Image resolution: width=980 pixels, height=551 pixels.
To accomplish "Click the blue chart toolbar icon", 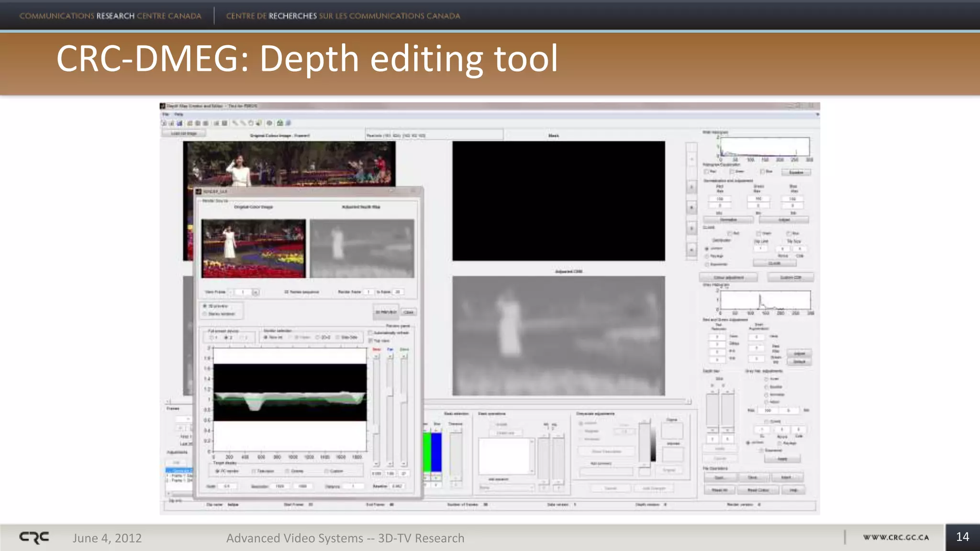I will point(179,123).
